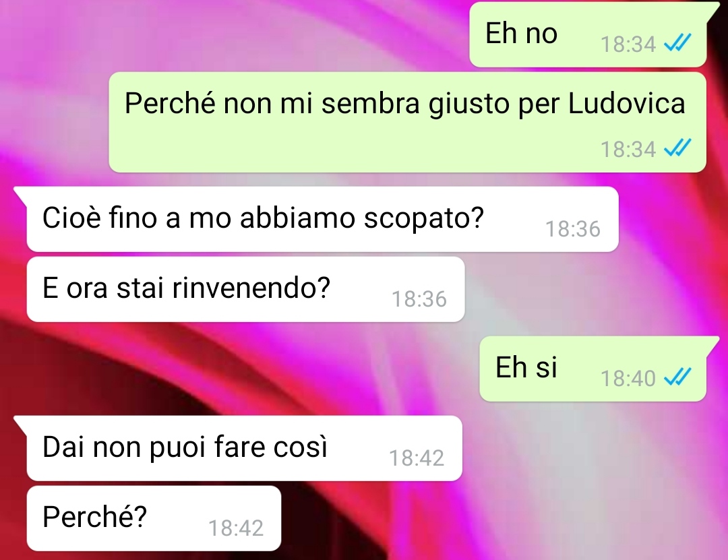Tap the 18:42 timestamp next to "Perché?"

coord(236,528)
